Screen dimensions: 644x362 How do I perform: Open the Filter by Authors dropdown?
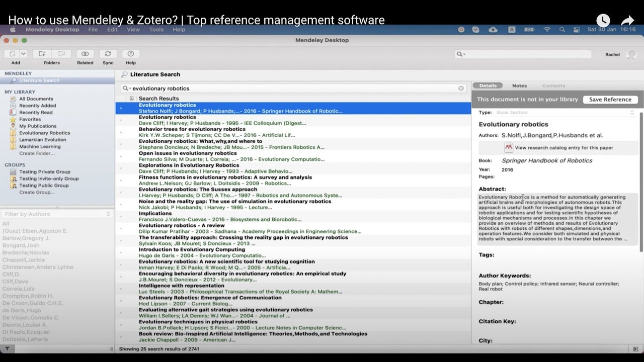coord(57,214)
